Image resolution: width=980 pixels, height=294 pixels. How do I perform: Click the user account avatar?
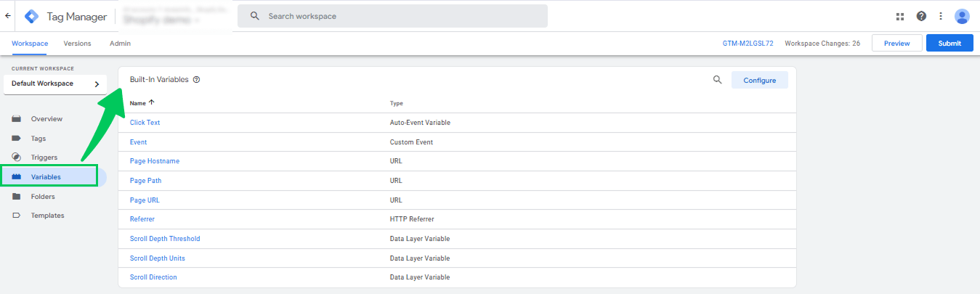click(x=962, y=16)
